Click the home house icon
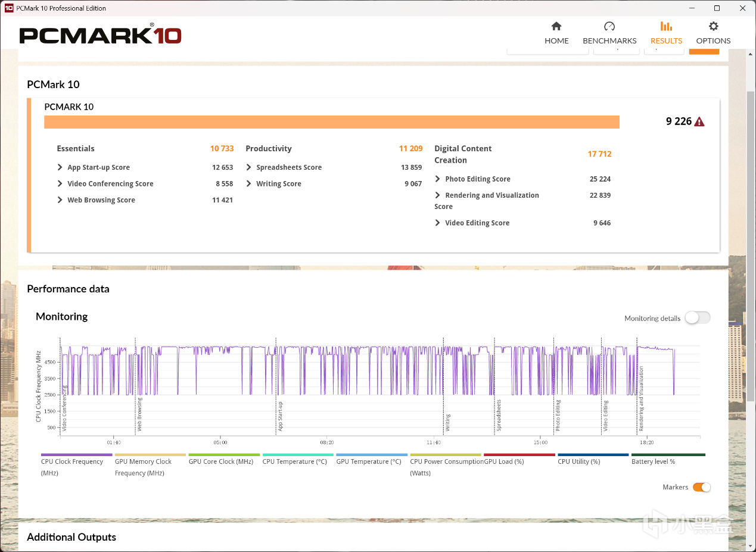This screenshot has height=552, width=756. tap(556, 26)
